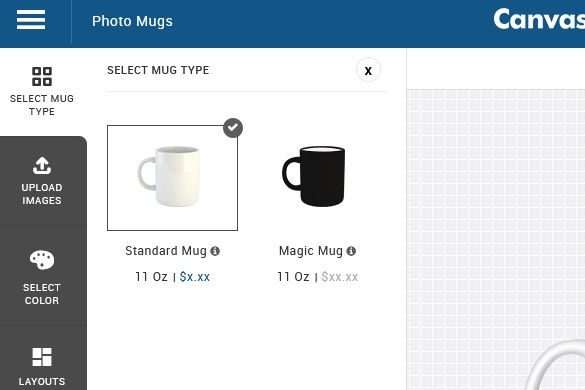
Task: Show Standard Mug info icon details
Action: [215, 251]
